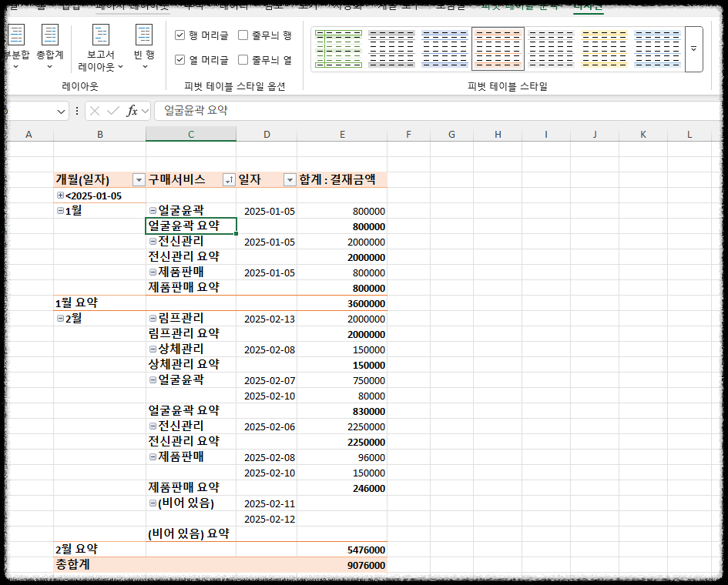Screen dimensions: 728x585
Task: Open the 보고서 레이아웃 report layout menu
Action: [x=101, y=48]
